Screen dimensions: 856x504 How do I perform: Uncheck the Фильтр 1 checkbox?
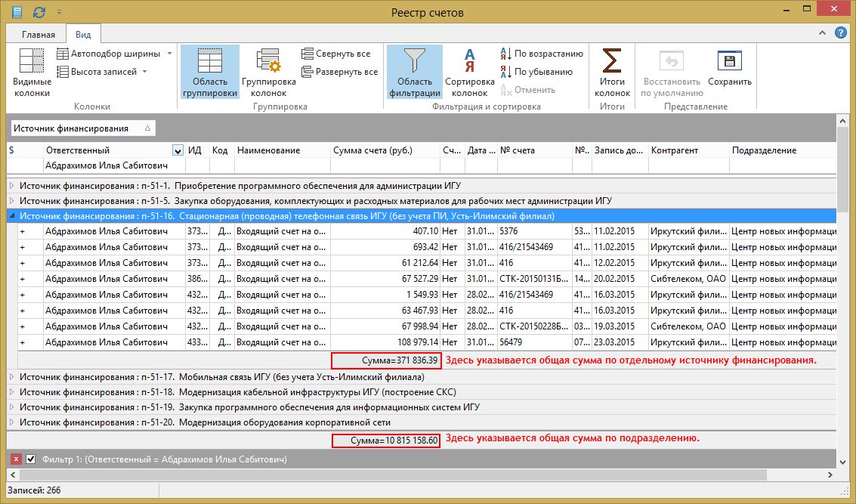tap(31, 459)
